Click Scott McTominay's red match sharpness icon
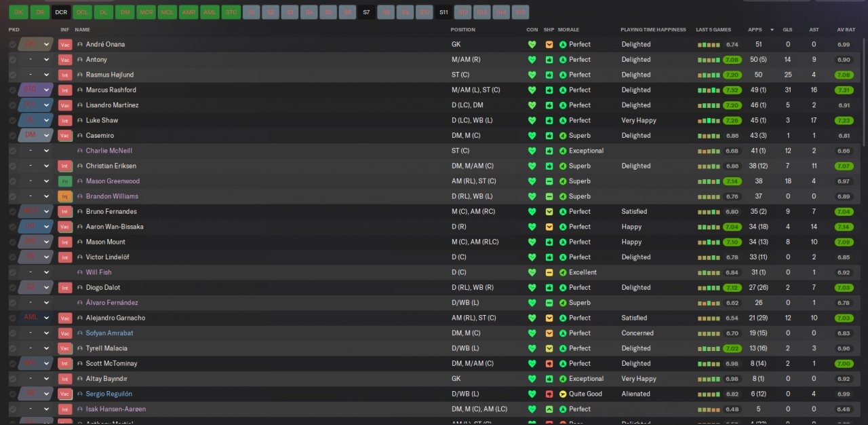 [x=549, y=363]
